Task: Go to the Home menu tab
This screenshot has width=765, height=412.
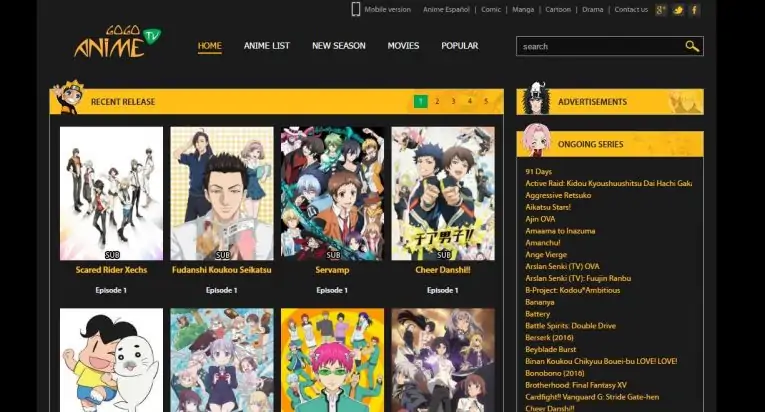Action: pos(209,46)
